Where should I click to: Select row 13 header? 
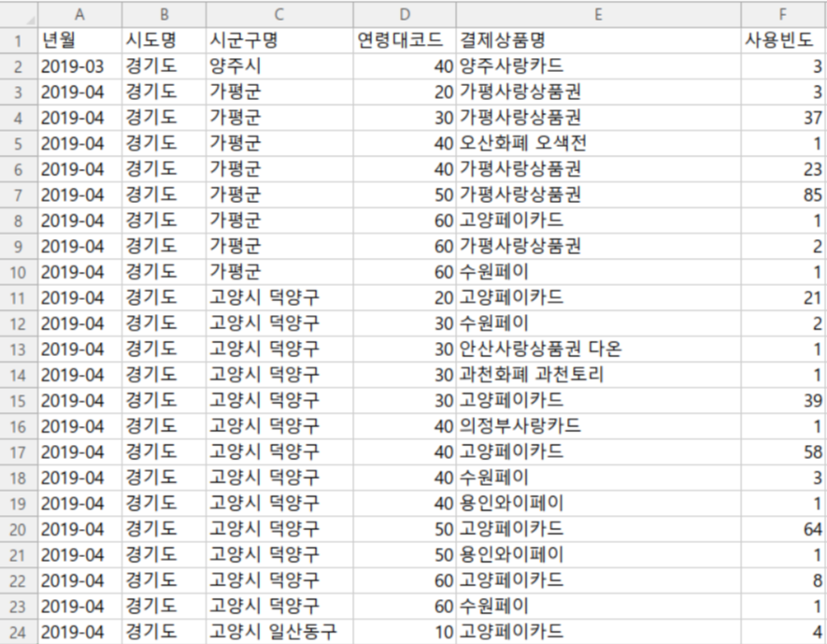19,350
